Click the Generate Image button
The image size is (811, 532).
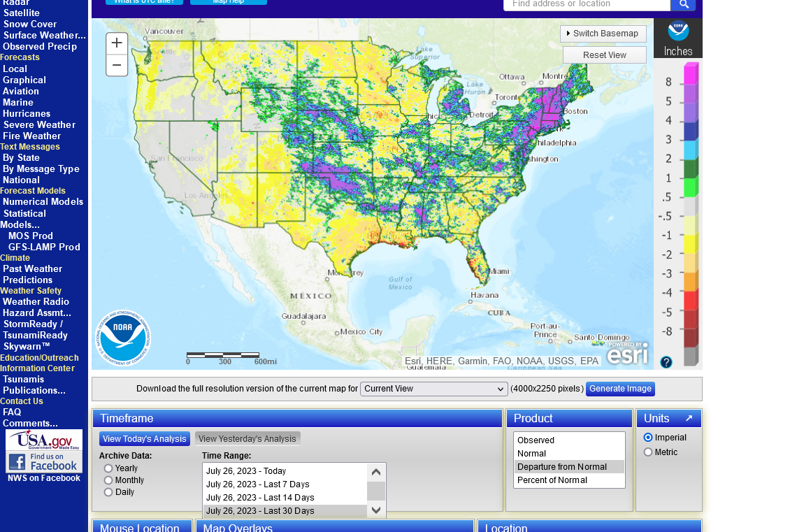[x=620, y=389]
